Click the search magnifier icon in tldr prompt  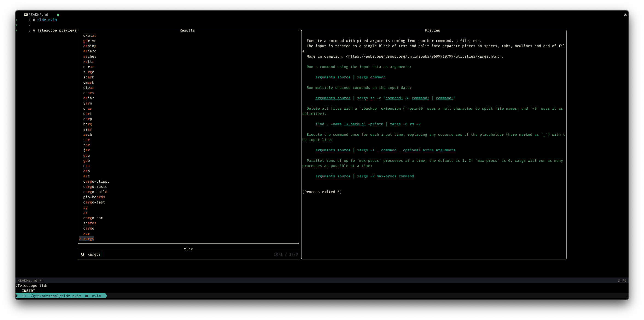(82, 254)
